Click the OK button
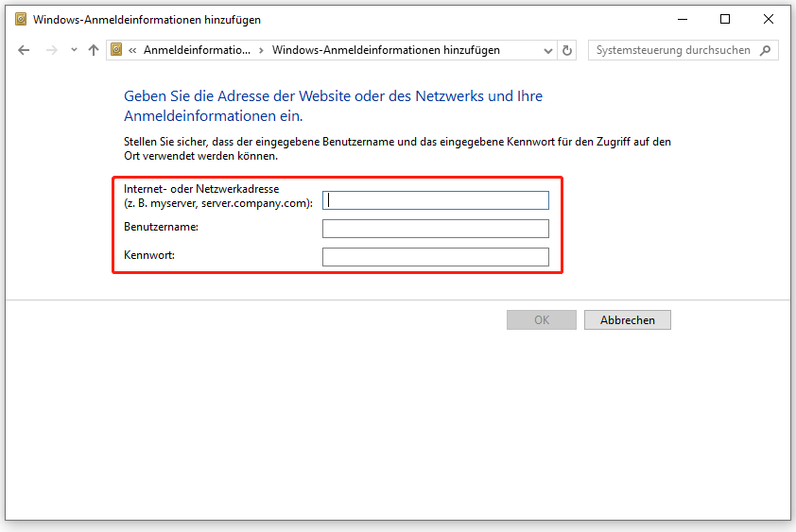796x532 pixels. (x=542, y=319)
